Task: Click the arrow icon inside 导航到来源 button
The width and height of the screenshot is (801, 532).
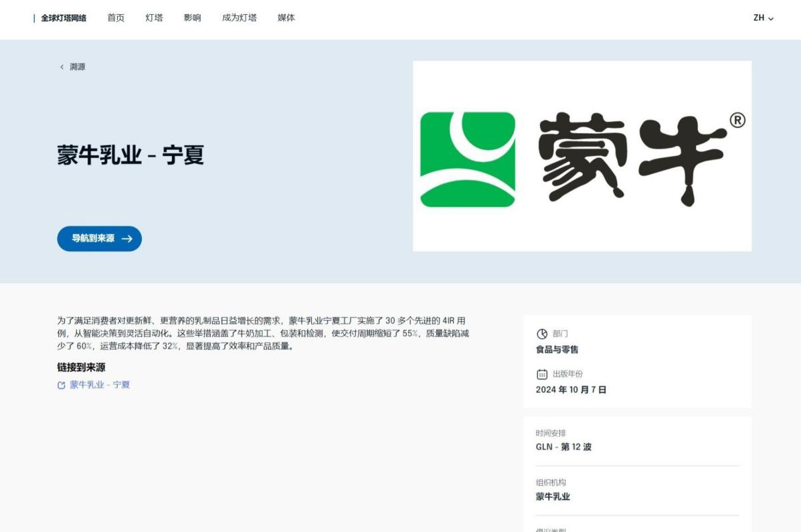Action: coord(127,239)
